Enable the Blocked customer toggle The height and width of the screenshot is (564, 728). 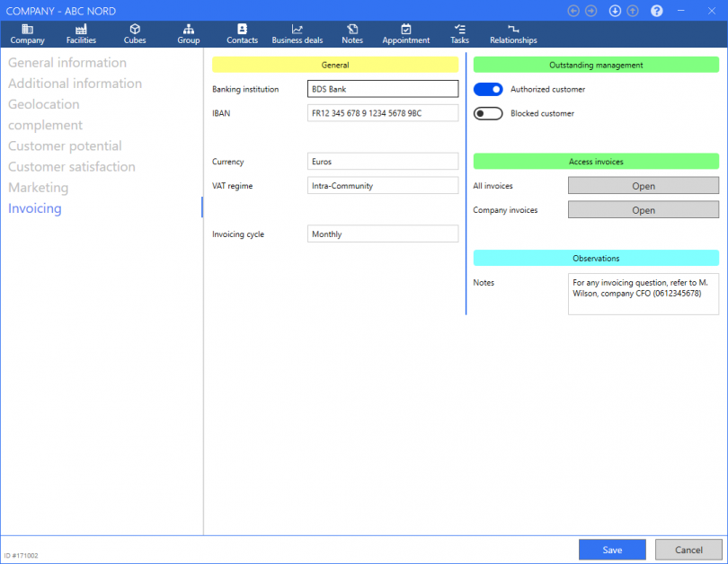[x=488, y=113]
